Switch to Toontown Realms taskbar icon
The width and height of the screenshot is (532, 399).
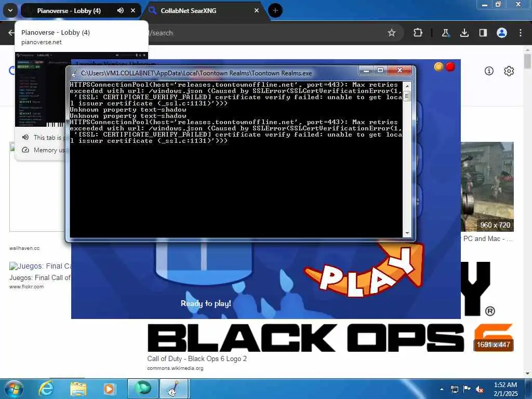pos(174,389)
